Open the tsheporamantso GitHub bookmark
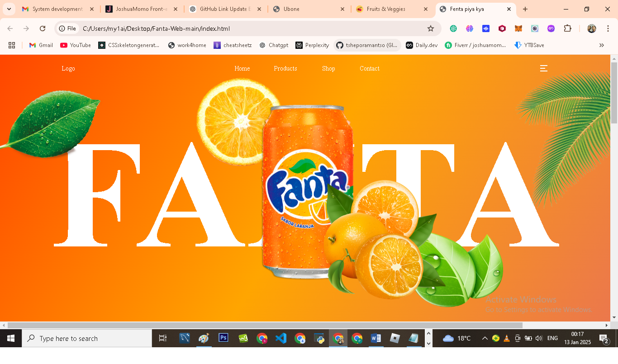This screenshot has width=618, height=364. (x=367, y=45)
